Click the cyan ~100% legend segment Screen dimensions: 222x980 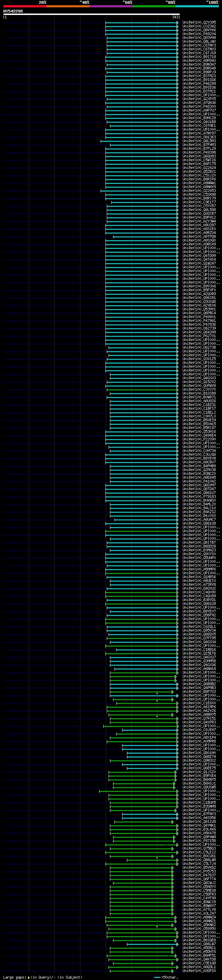197,6
